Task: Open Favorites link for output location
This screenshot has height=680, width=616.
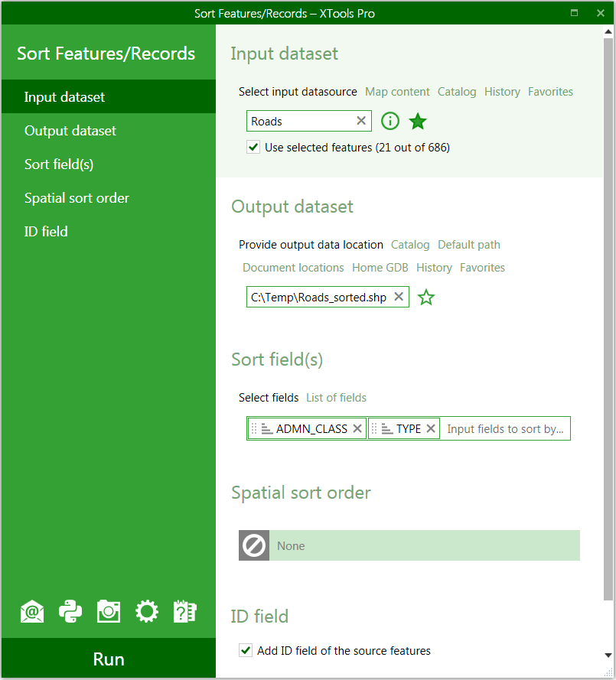Action: 482,268
